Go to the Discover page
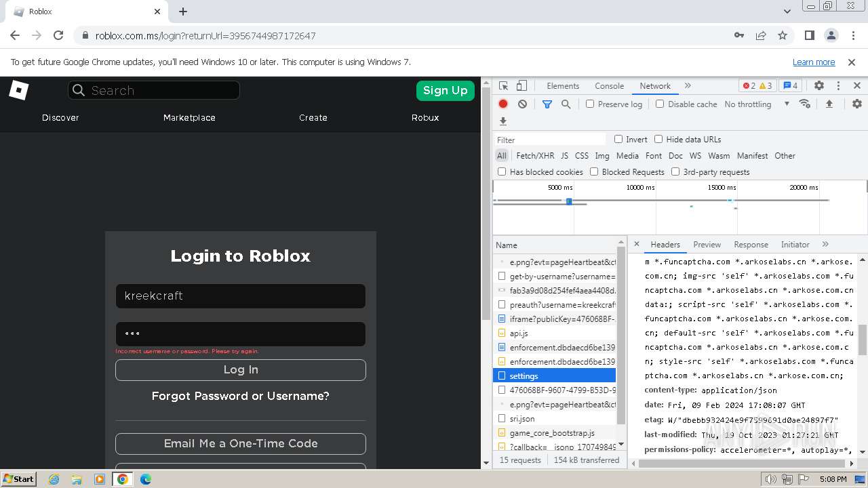This screenshot has width=868, height=488. pos(60,117)
